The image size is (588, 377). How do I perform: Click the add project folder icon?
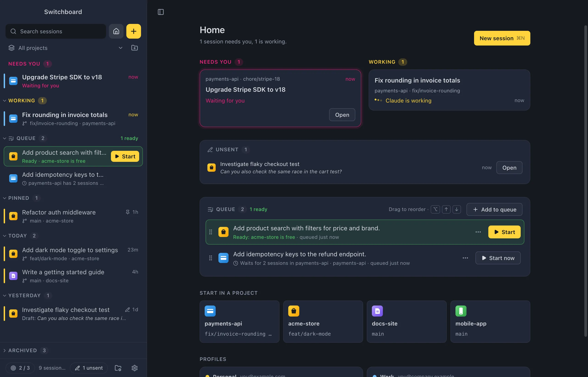135,48
